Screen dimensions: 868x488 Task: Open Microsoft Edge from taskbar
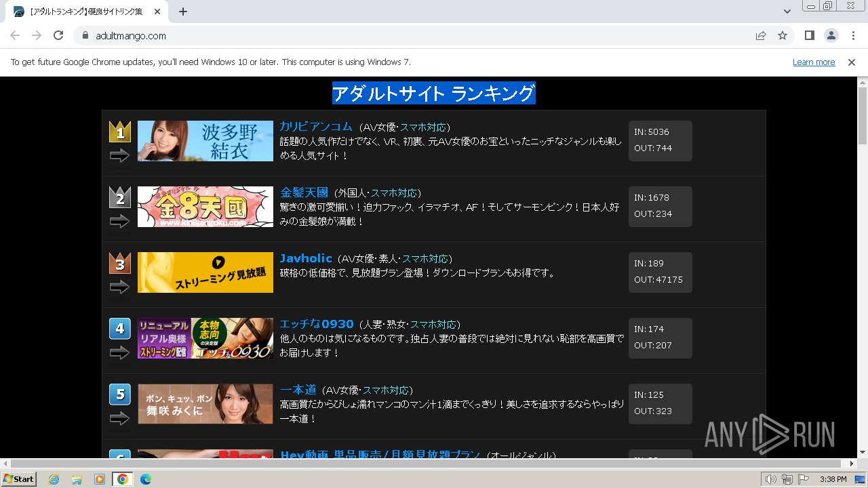tap(146, 479)
